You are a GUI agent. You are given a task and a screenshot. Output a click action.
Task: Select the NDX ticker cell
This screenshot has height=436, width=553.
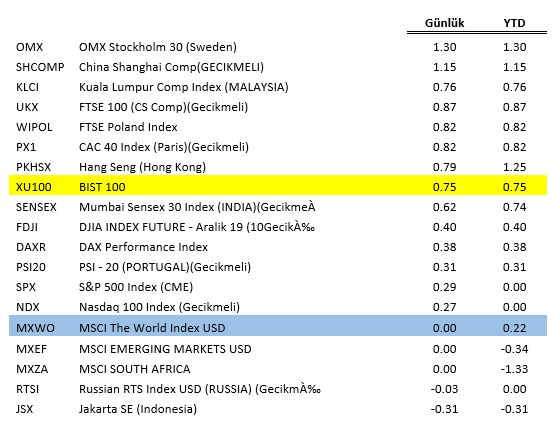pyautogui.click(x=28, y=307)
